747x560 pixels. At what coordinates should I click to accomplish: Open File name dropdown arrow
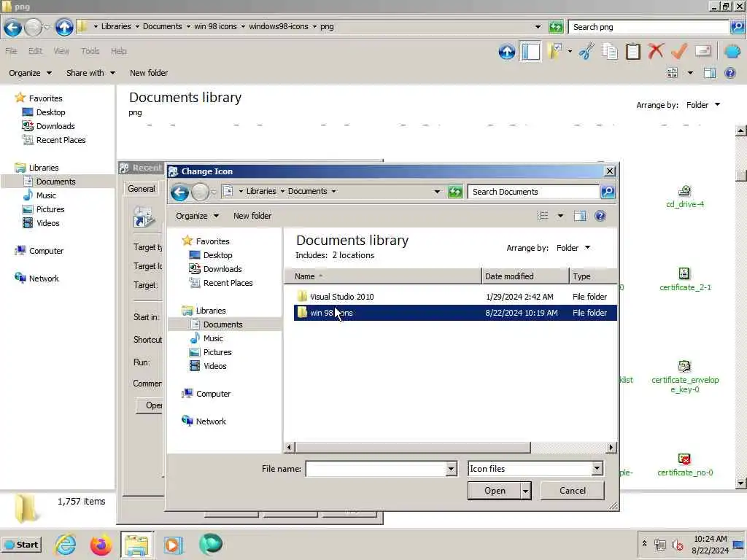pyautogui.click(x=451, y=469)
